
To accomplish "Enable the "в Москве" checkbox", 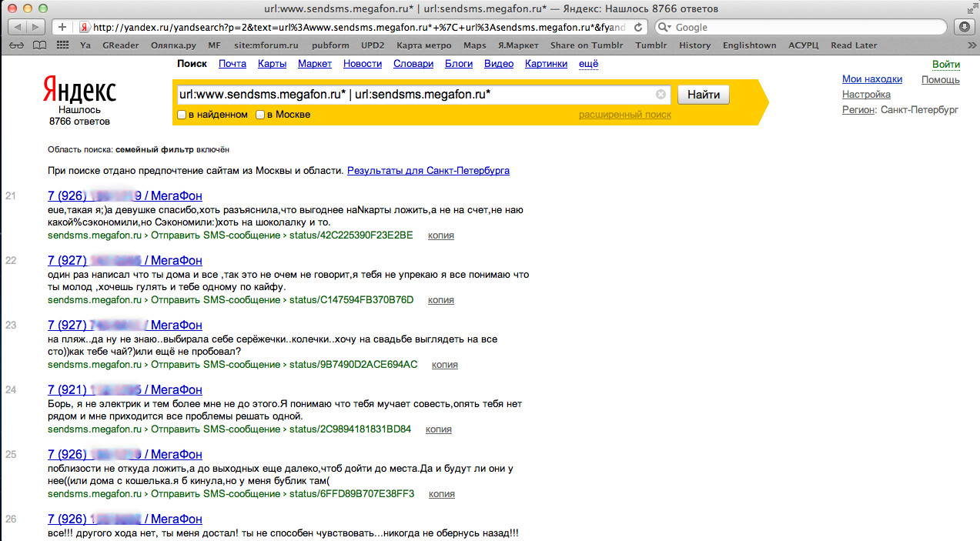I will click(x=260, y=115).
